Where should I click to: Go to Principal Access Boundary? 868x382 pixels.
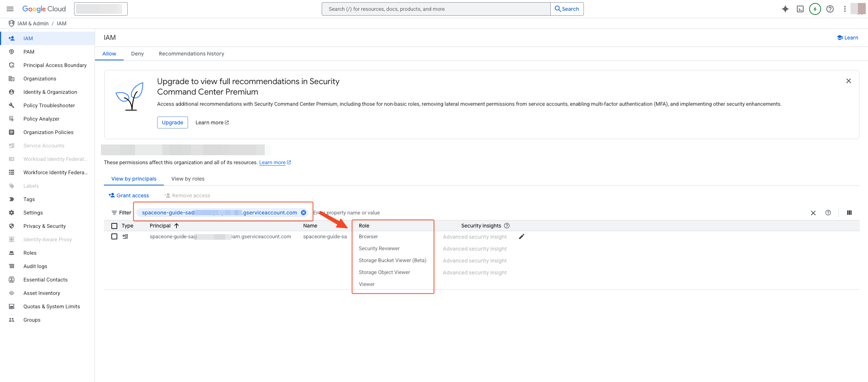[x=47, y=65]
